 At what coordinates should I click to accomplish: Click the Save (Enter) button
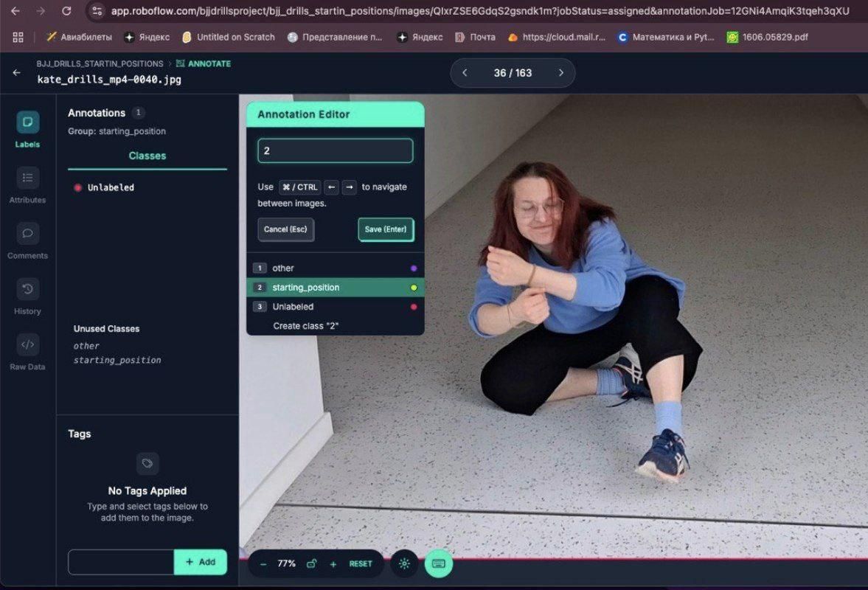coord(386,229)
